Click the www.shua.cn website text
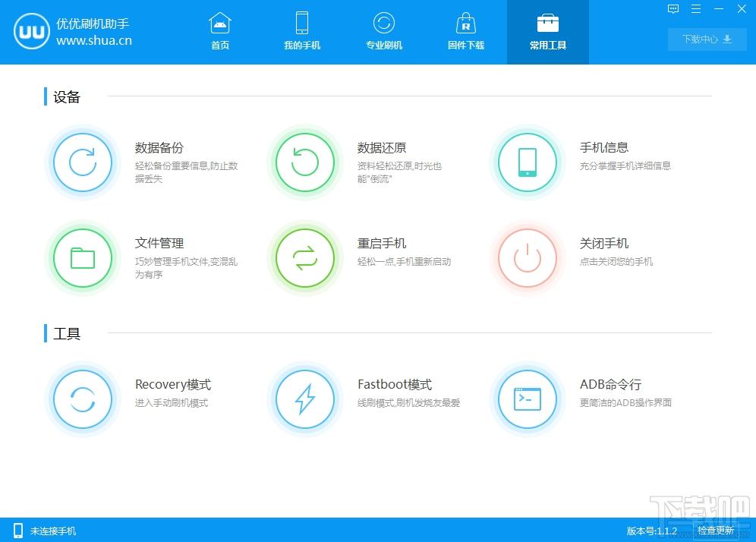Image resolution: width=756 pixels, height=542 pixels. pos(94,40)
